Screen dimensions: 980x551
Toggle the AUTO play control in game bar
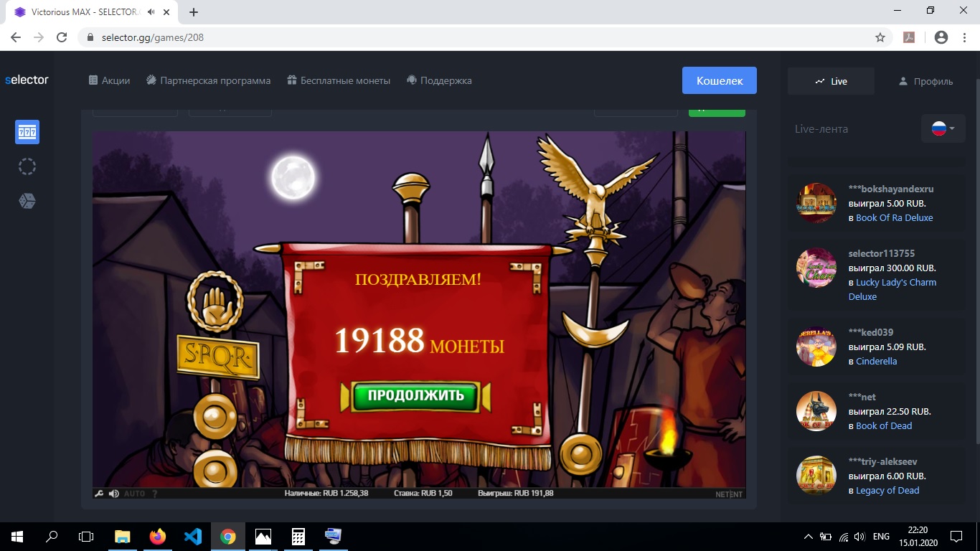coord(134,494)
